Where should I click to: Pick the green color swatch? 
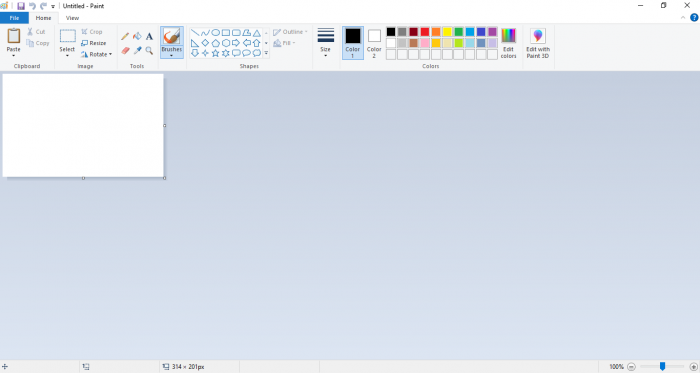point(458,32)
